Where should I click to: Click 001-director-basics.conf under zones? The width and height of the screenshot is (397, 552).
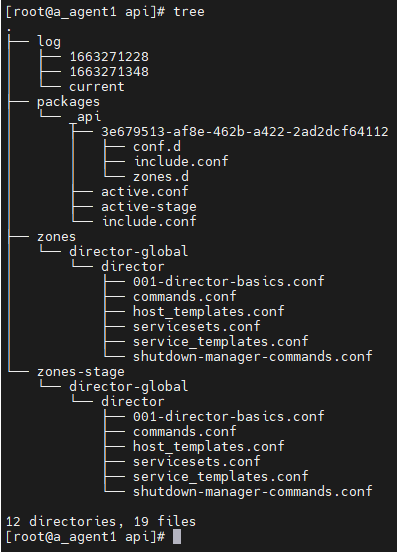pos(229,282)
